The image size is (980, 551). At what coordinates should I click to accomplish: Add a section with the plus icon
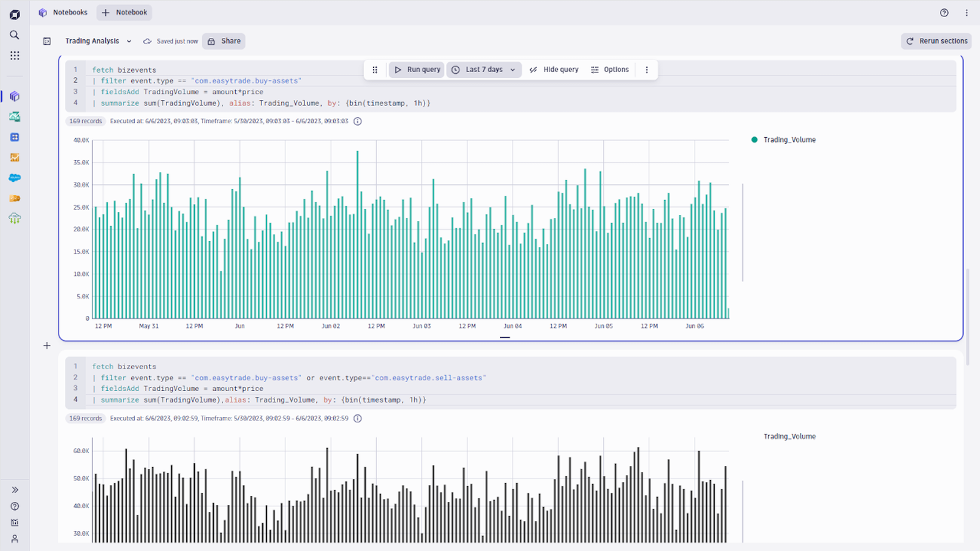[47, 346]
